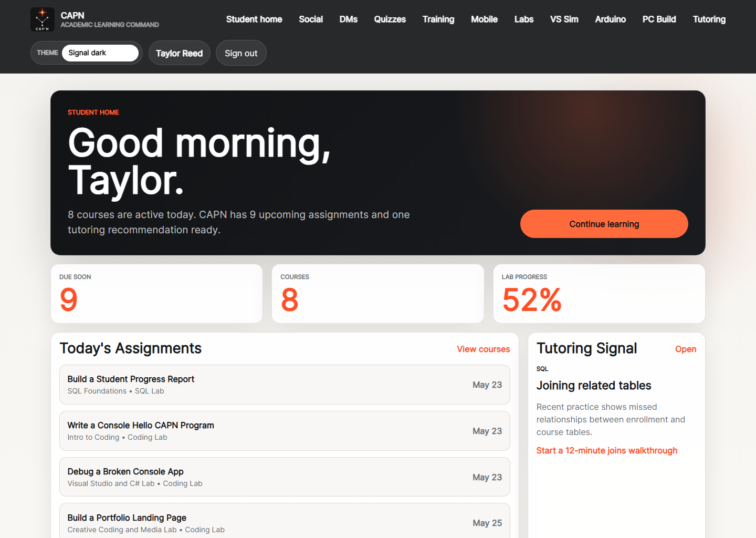Follow the View courses link

[484, 349]
